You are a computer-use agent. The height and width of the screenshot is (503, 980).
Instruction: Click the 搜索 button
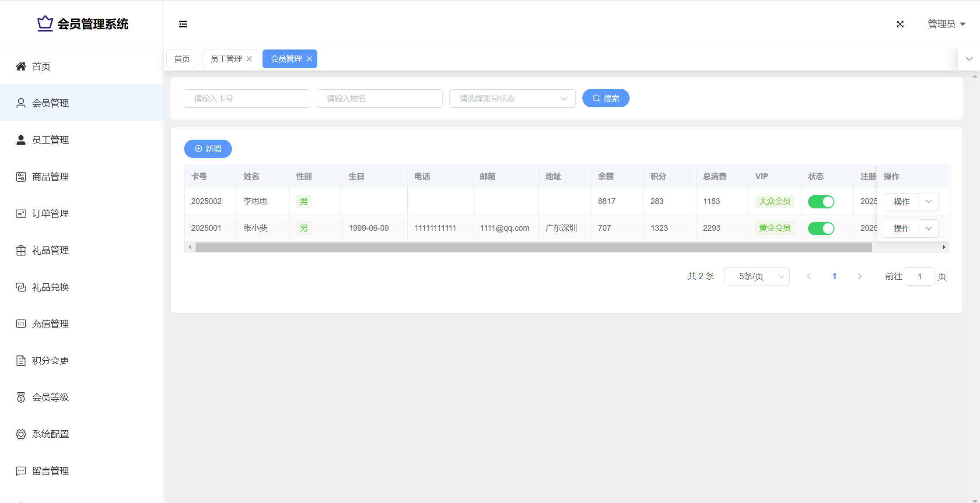tap(605, 98)
